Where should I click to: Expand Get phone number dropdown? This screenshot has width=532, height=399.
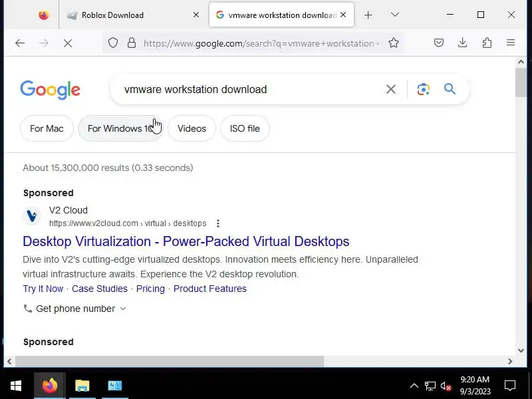coord(75,309)
